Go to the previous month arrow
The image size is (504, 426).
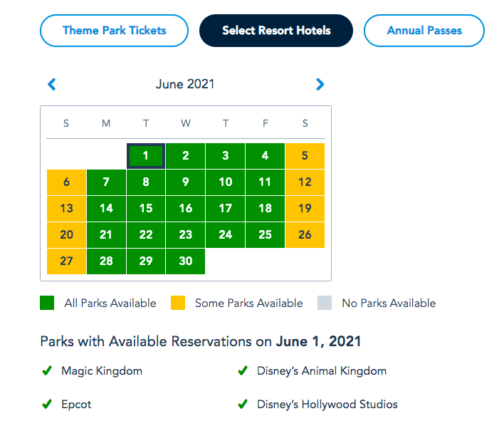click(51, 84)
